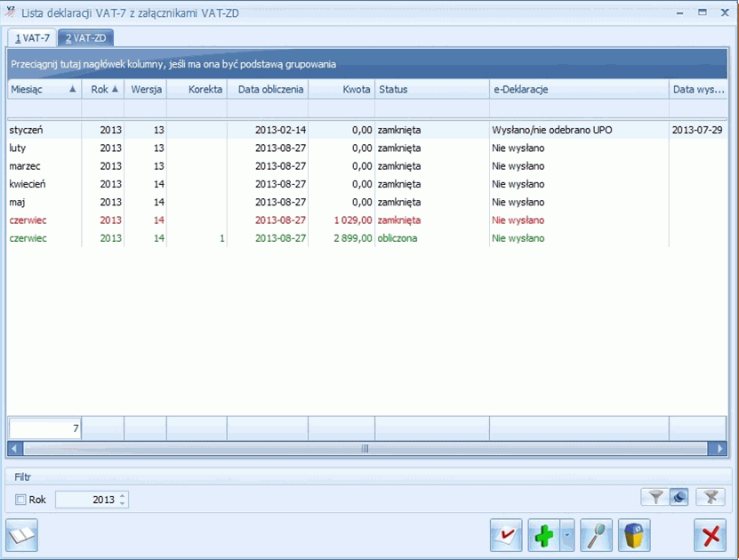Select the maj row
Screen dimensions: 739x560
pos(367,202)
